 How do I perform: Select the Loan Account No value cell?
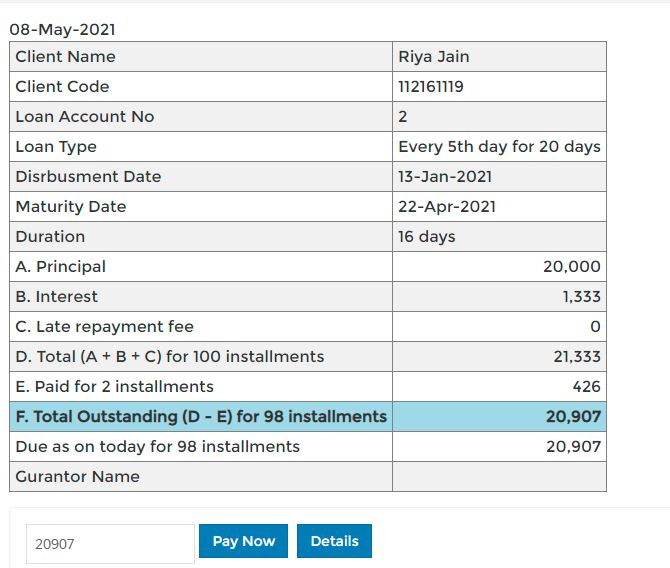(x=499, y=116)
